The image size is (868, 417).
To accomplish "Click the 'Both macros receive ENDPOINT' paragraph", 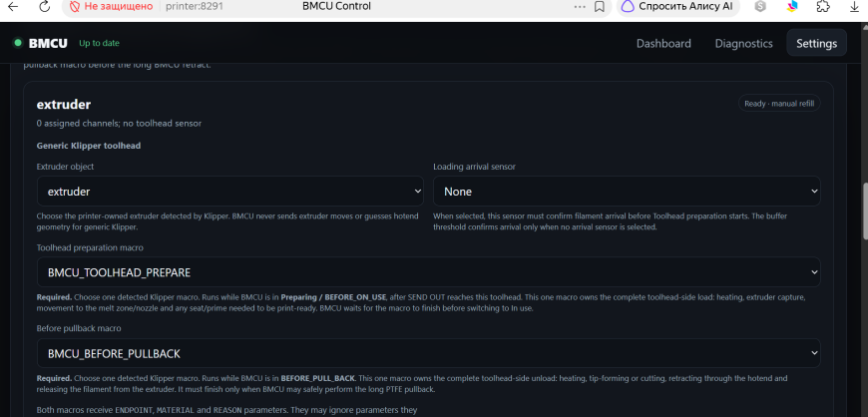I will pyautogui.click(x=226, y=410).
